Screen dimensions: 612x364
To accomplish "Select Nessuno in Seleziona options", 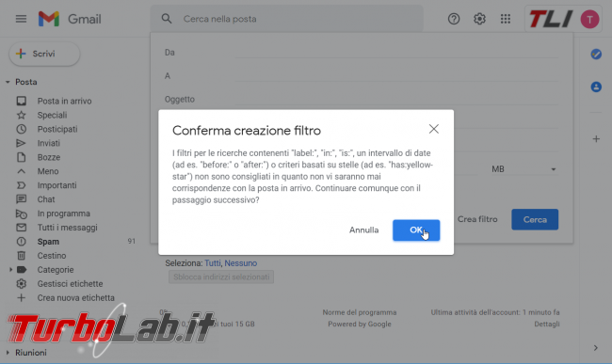I will [x=240, y=263].
